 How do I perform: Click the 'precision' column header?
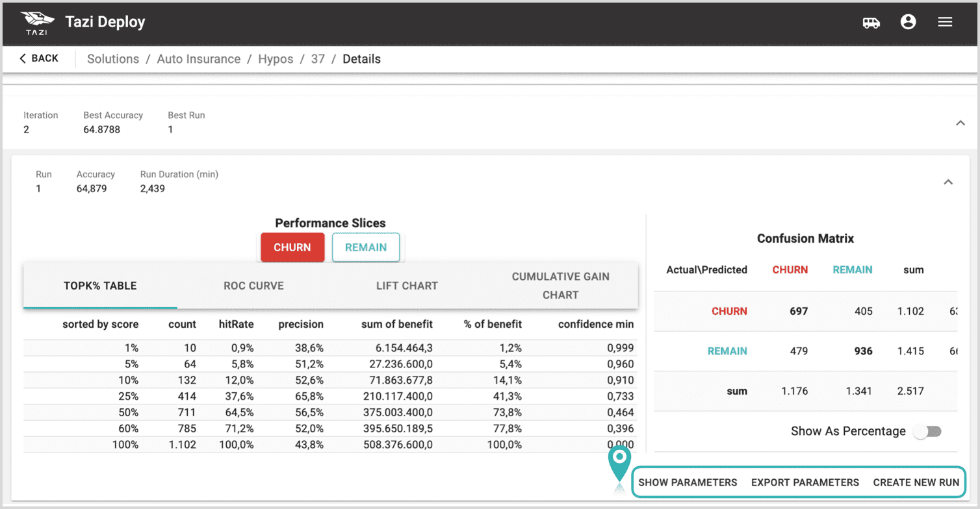click(301, 324)
